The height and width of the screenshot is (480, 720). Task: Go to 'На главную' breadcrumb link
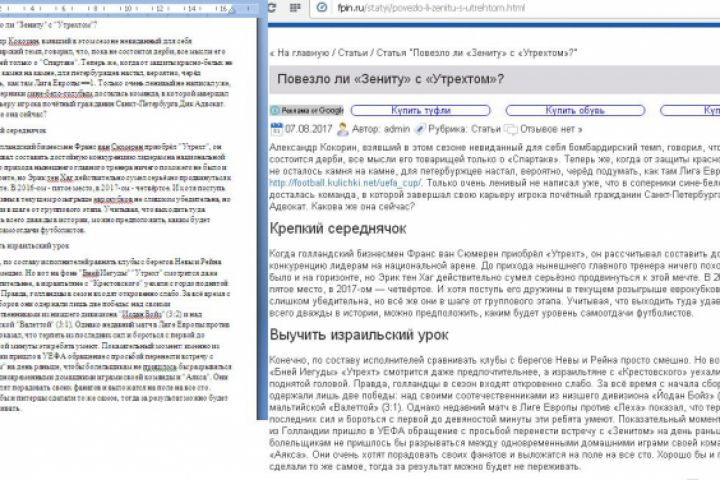303,53
